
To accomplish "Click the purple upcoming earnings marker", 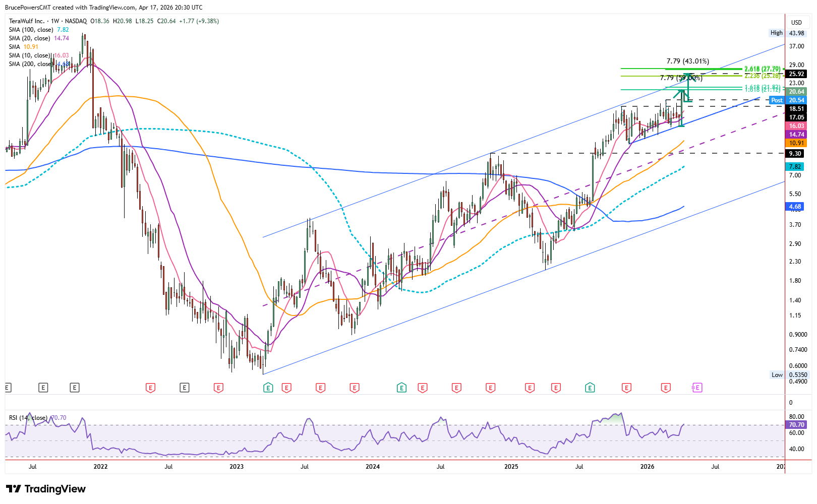I will (x=697, y=388).
